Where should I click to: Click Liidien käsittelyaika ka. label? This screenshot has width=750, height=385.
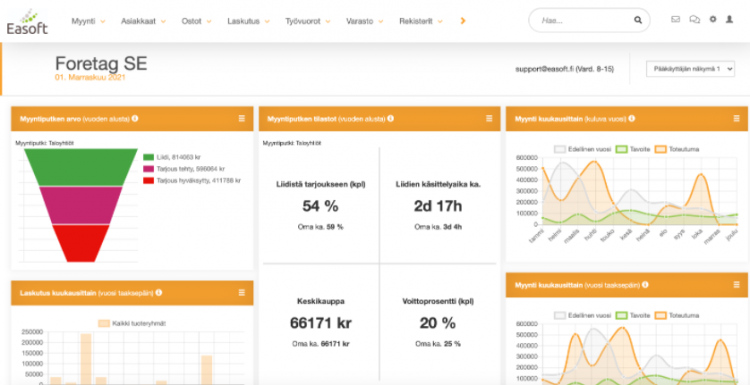[438, 184]
